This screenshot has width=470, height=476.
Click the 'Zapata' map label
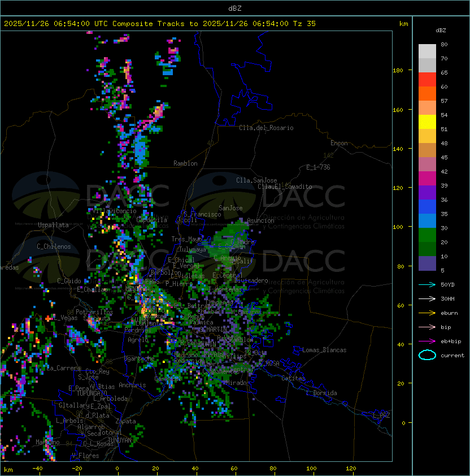pos(125,421)
